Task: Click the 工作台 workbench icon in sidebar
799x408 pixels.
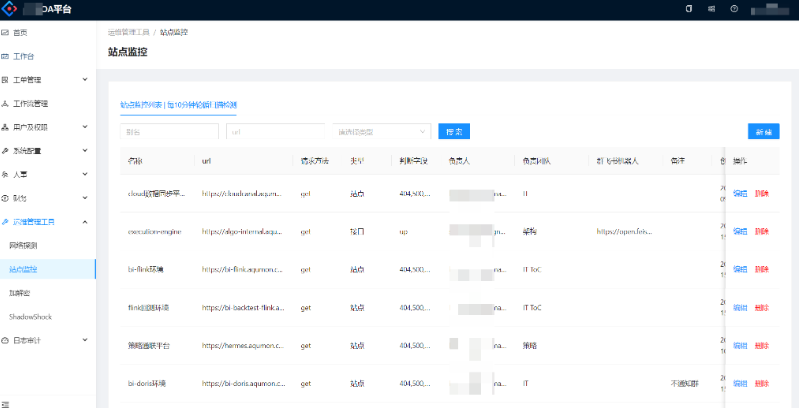Action: pyautogui.click(x=6, y=57)
